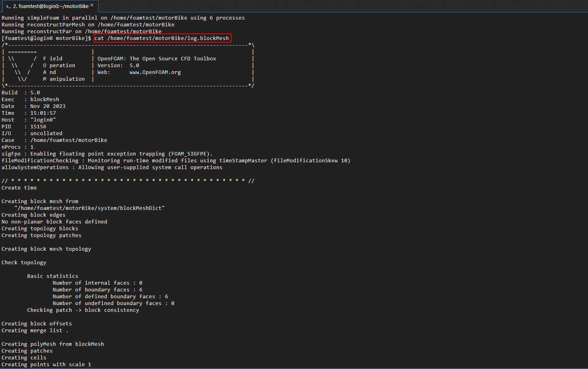Click the 'Creating block mesh from' line
The width and height of the screenshot is (588, 369).
[40, 201]
